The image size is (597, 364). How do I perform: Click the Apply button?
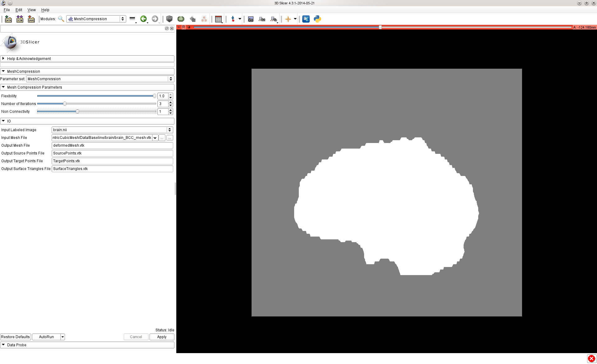point(162,337)
